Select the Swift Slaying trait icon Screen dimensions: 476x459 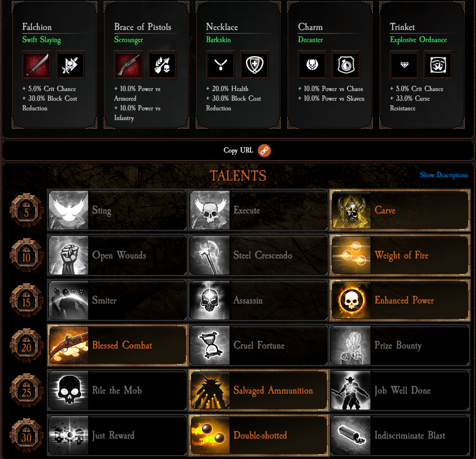[x=70, y=65]
